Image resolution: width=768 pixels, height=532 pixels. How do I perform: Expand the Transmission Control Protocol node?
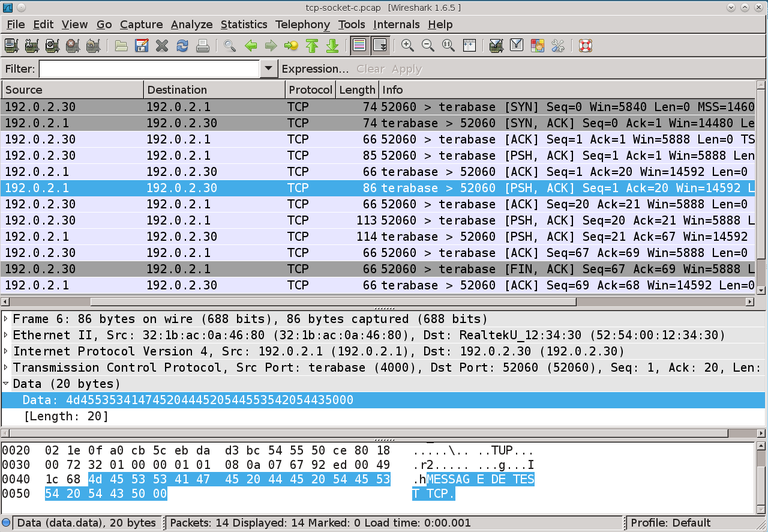point(5,367)
